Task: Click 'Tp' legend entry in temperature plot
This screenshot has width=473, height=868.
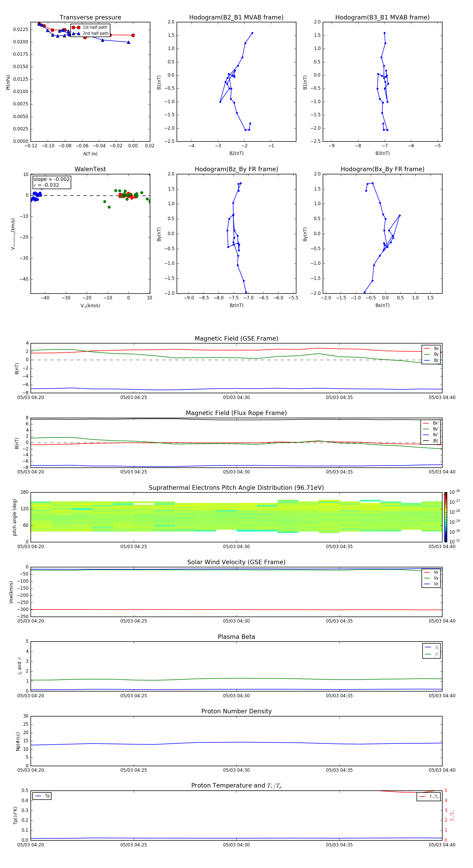Action: [x=42, y=796]
